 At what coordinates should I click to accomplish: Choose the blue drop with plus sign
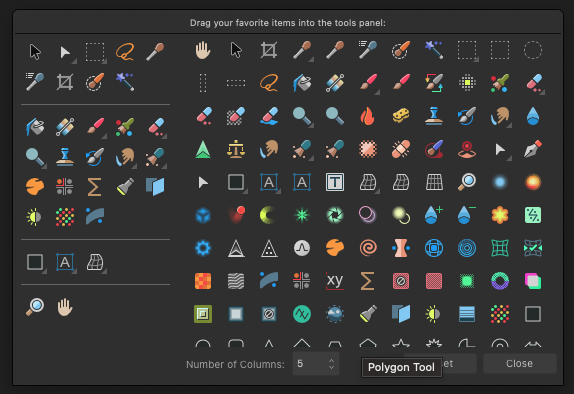434,215
